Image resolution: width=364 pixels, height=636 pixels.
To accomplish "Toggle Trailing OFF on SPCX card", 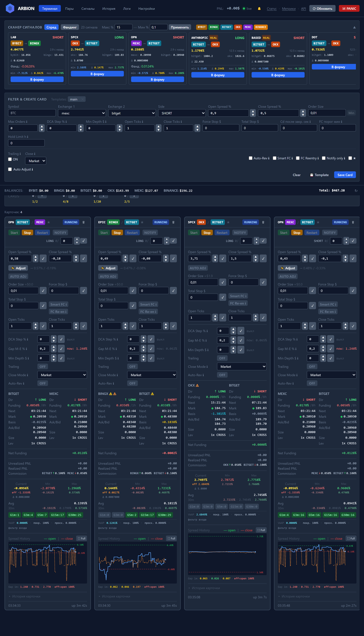I will (x=222, y=358).
